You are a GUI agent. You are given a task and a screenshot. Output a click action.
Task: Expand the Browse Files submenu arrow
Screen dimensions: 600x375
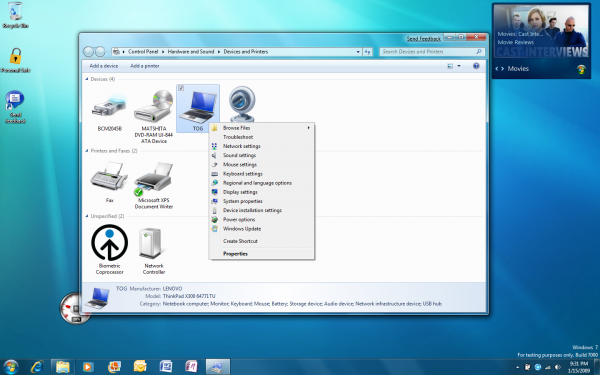308,128
